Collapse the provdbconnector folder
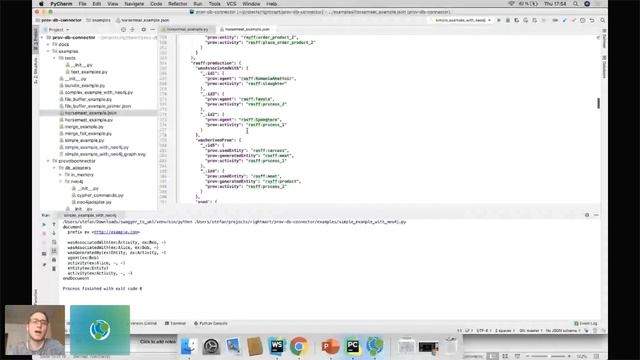 49,161
